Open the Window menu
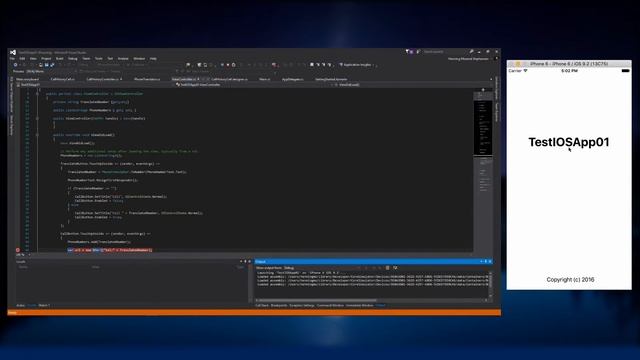Viewport: 640px width, 360px height. [139, 59]
